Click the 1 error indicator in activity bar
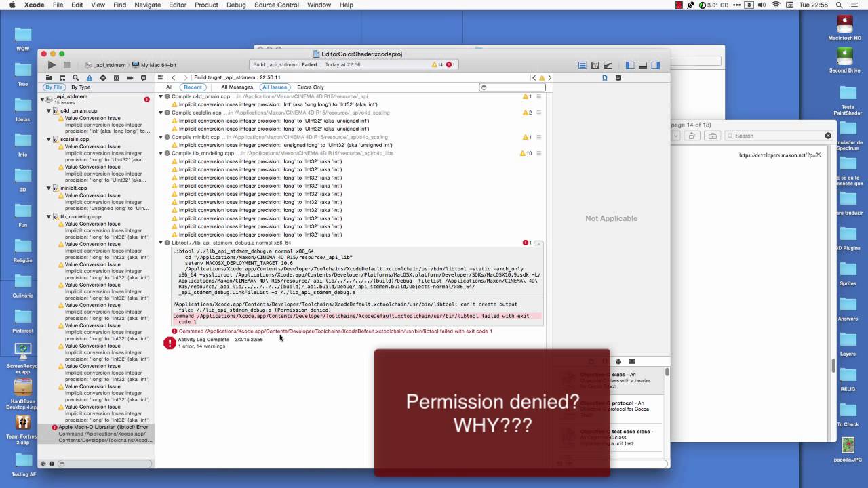The image size is (868, 488). coord(450,65)
